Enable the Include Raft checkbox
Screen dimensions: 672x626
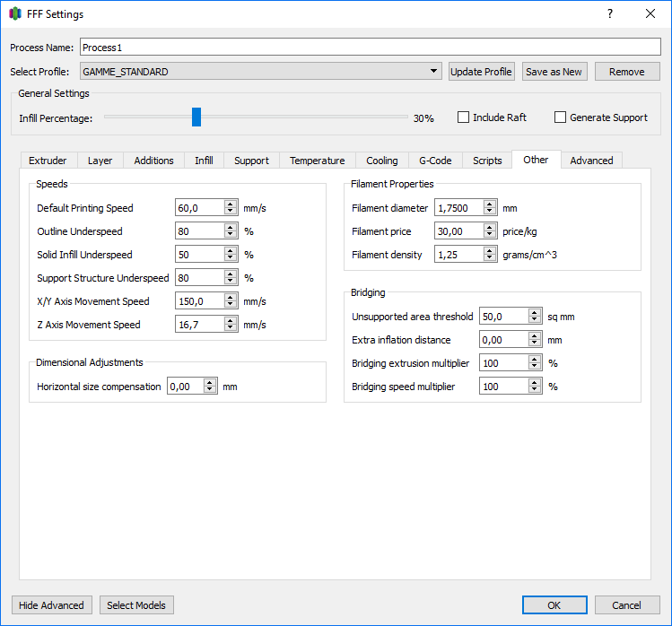click(x=464, y=117)
